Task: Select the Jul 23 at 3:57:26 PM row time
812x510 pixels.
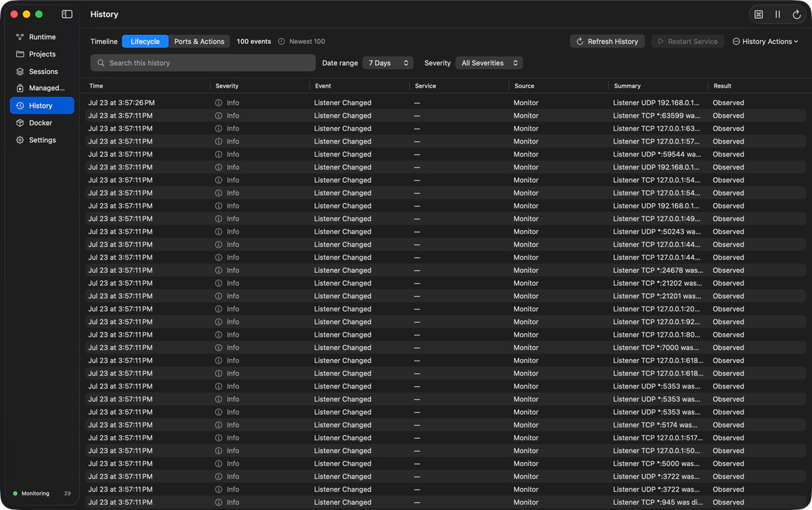Action: coord(122,103)
